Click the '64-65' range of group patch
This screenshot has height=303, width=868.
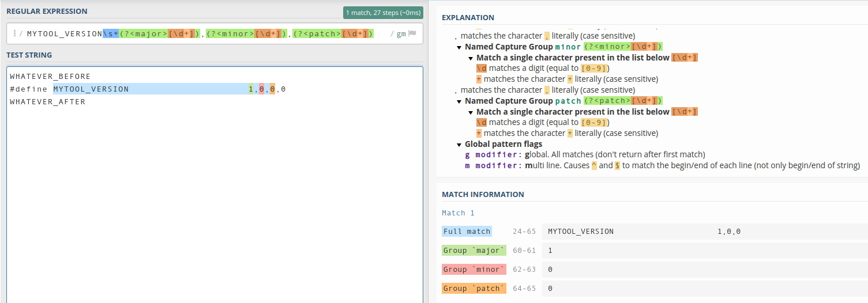click(x=524, y=288)
